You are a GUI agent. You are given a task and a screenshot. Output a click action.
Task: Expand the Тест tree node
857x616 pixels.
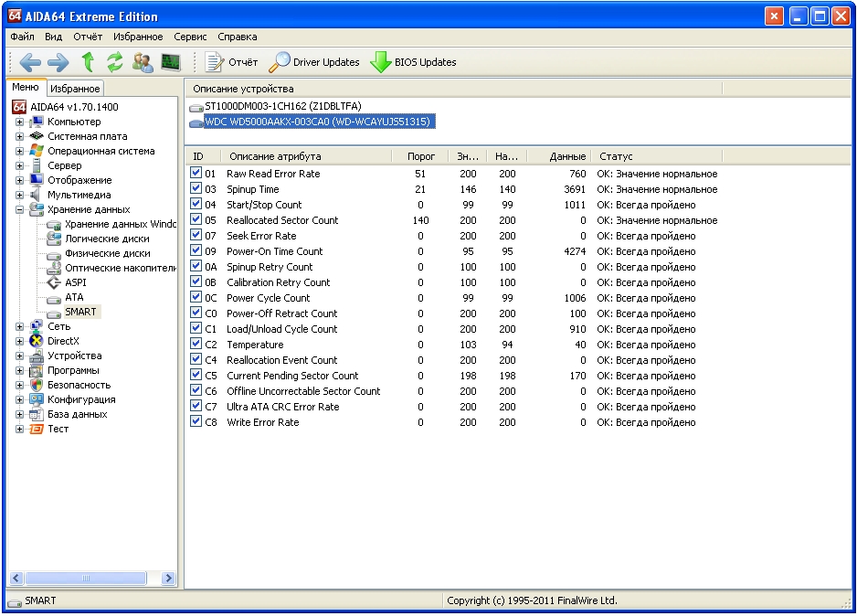click(20, 429)
